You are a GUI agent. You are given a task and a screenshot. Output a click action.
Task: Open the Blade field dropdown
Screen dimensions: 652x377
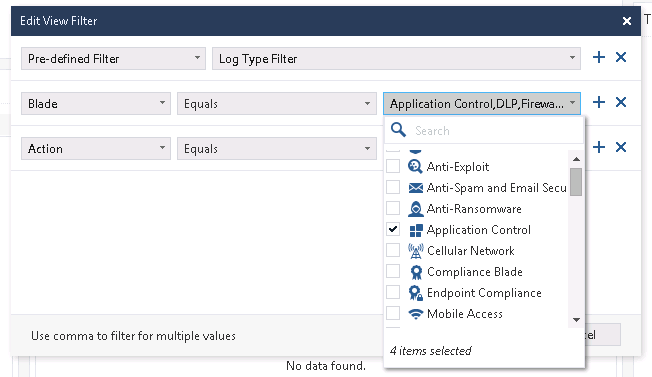pyautogui.click(x=96, y=103)
